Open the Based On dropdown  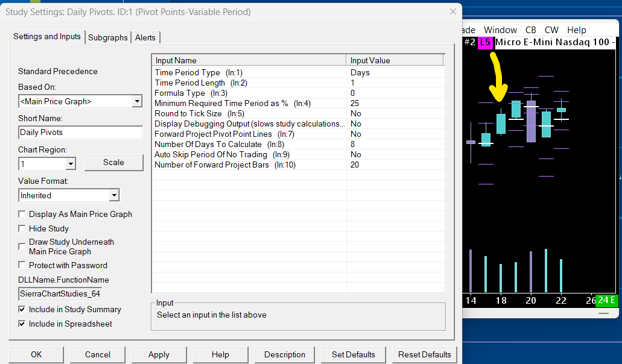coord(137,101)
